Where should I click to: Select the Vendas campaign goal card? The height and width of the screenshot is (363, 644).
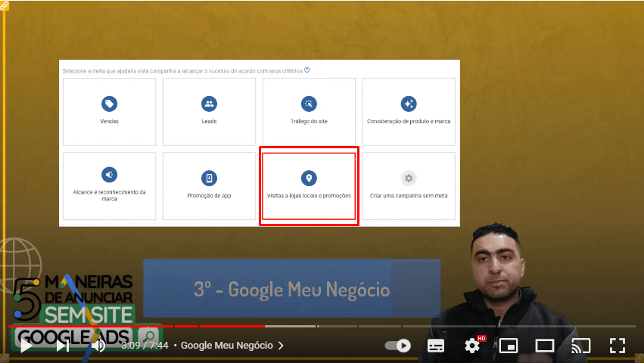pos(109,112)
